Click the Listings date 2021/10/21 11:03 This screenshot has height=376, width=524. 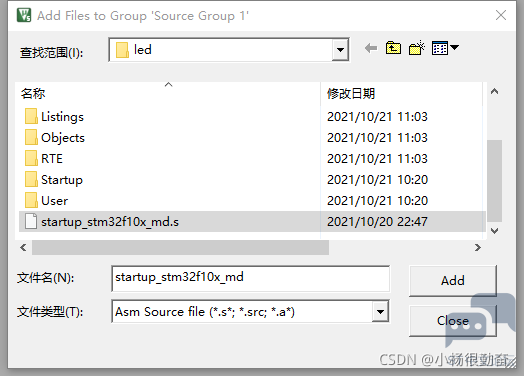pos(377,117)
